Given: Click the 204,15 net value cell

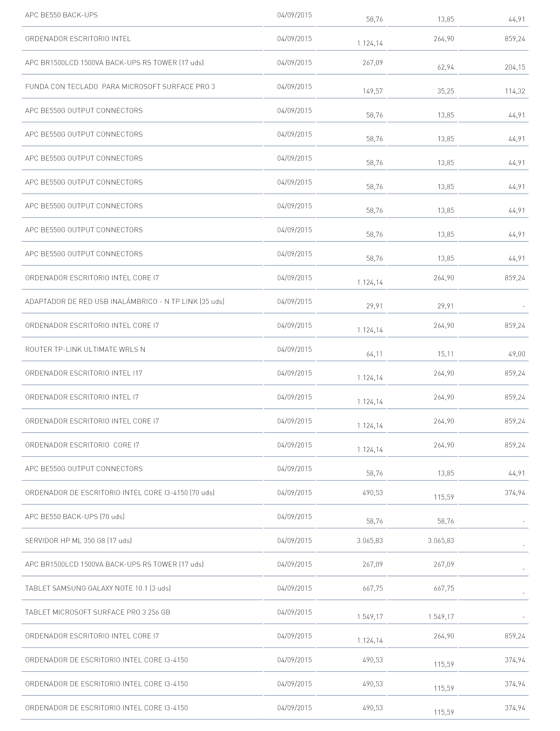Looking at the screenshot, I should click(x=515, y=67).
